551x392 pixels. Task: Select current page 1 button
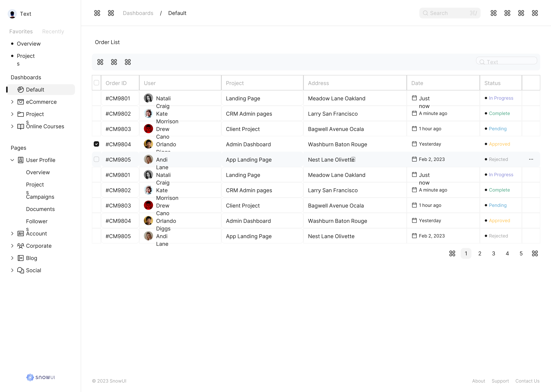[466, 253]
